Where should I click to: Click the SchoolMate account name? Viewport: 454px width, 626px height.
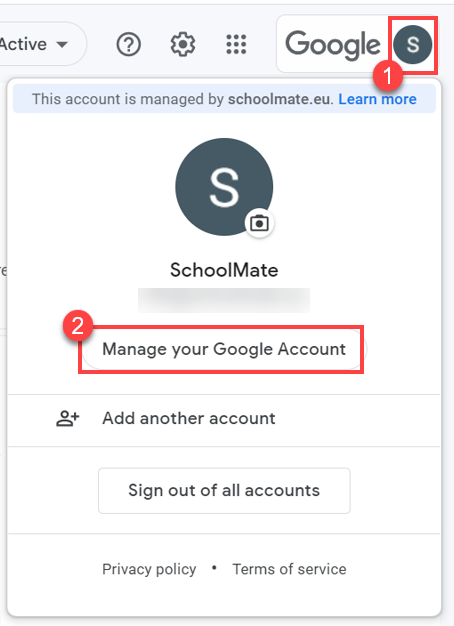pos(224,270)
